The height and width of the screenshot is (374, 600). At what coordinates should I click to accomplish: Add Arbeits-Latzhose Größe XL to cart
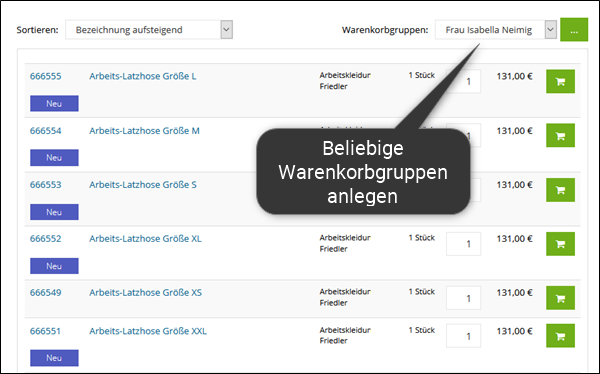pos(560,244)
